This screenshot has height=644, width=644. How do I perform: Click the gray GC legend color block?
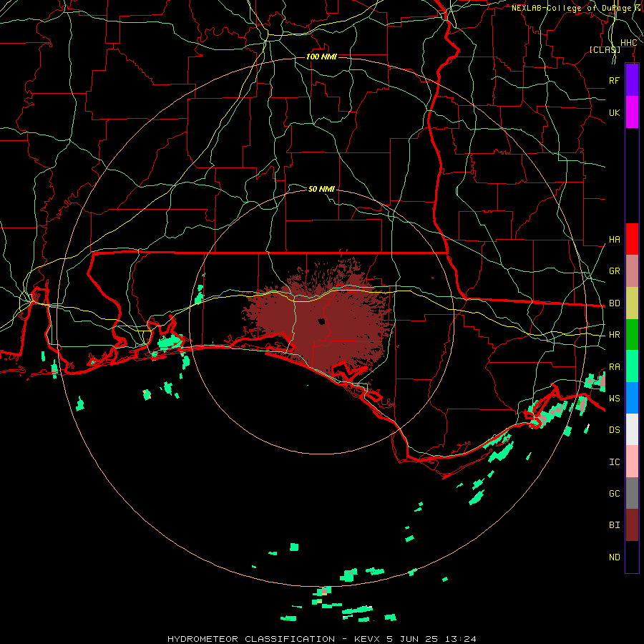632,493
